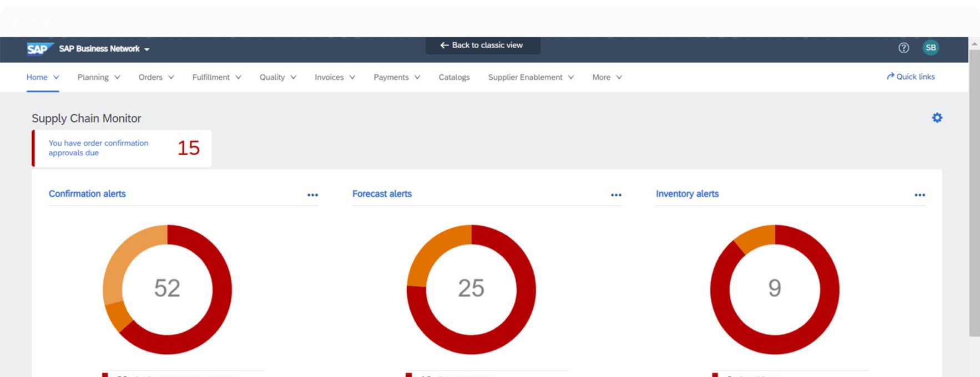Open order confirmation approvals due tile

tap(122, 148)
